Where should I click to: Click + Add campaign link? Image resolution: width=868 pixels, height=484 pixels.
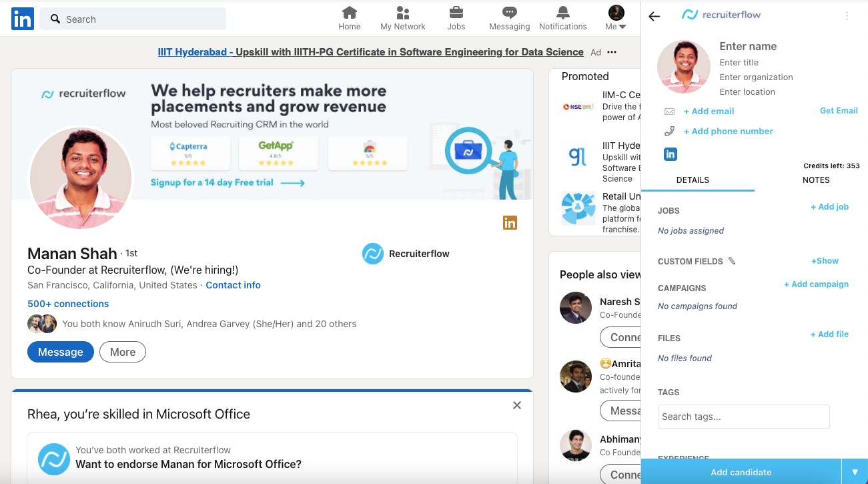click(816, 284)
